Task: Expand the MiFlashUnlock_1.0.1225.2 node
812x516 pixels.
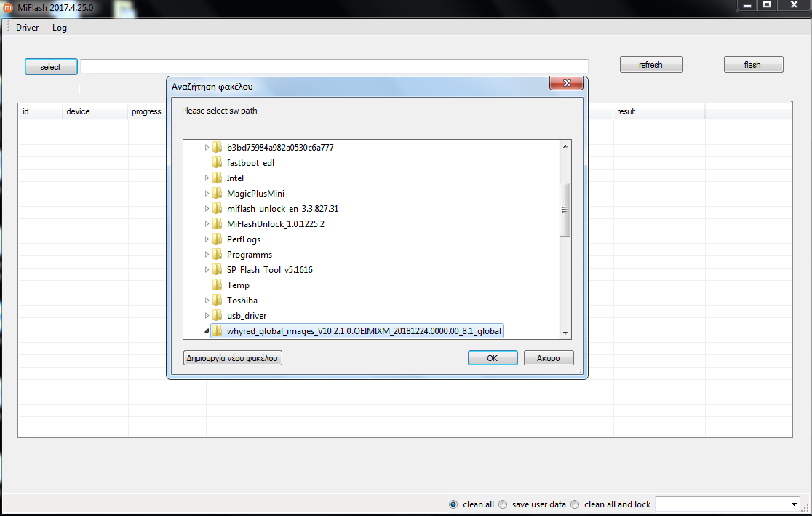Action: [207, 224]
